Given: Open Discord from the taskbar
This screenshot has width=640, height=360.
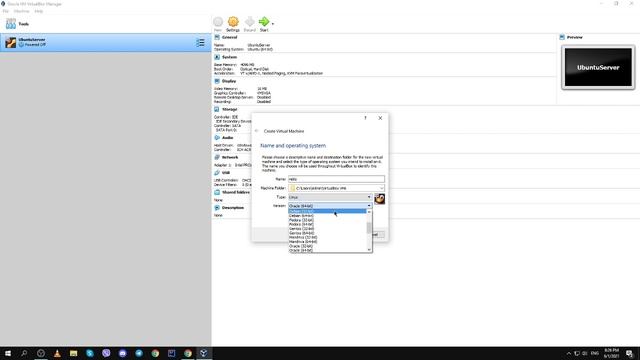Looking at the screenshot, I should point(122,353).
